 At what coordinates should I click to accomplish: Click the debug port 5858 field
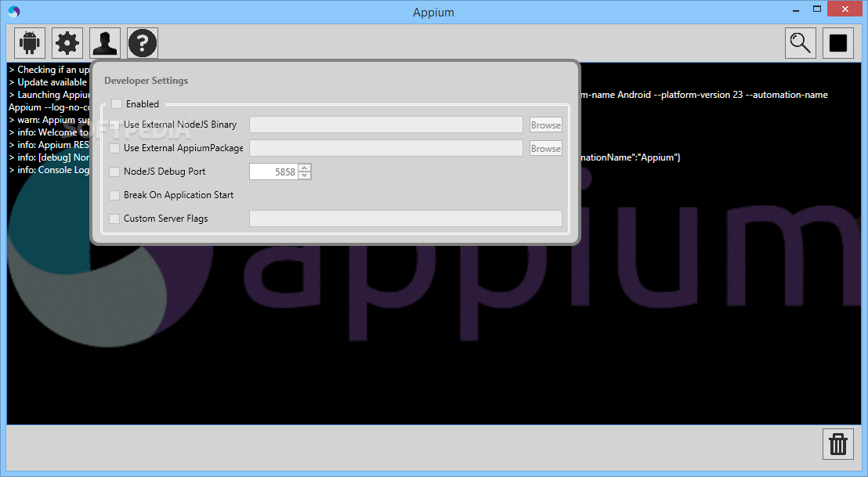273,172
